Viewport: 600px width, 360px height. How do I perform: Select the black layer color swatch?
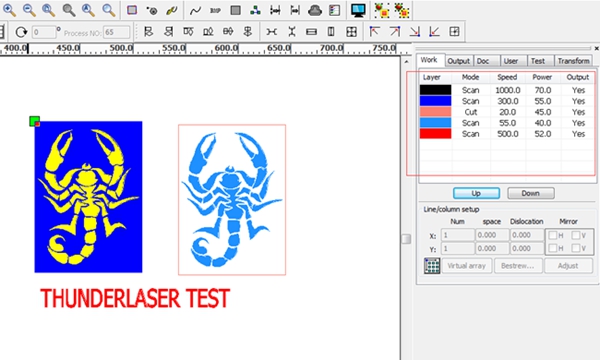[435, 90]
